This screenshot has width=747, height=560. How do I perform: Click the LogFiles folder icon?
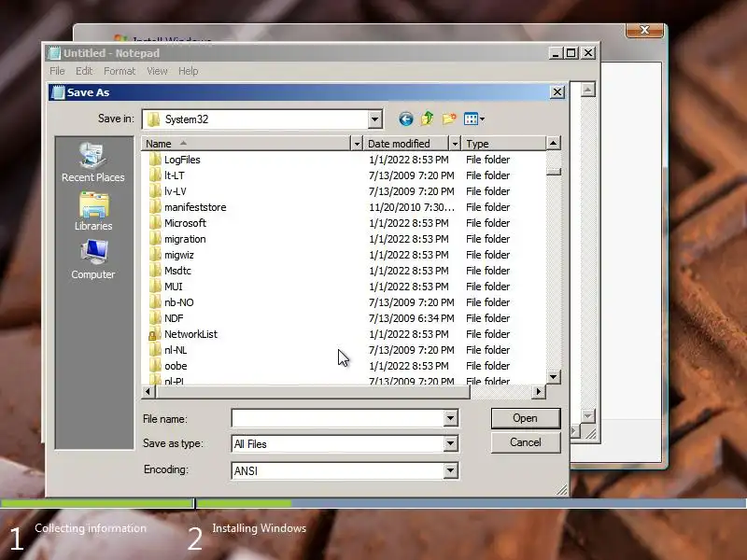[154, 160]
